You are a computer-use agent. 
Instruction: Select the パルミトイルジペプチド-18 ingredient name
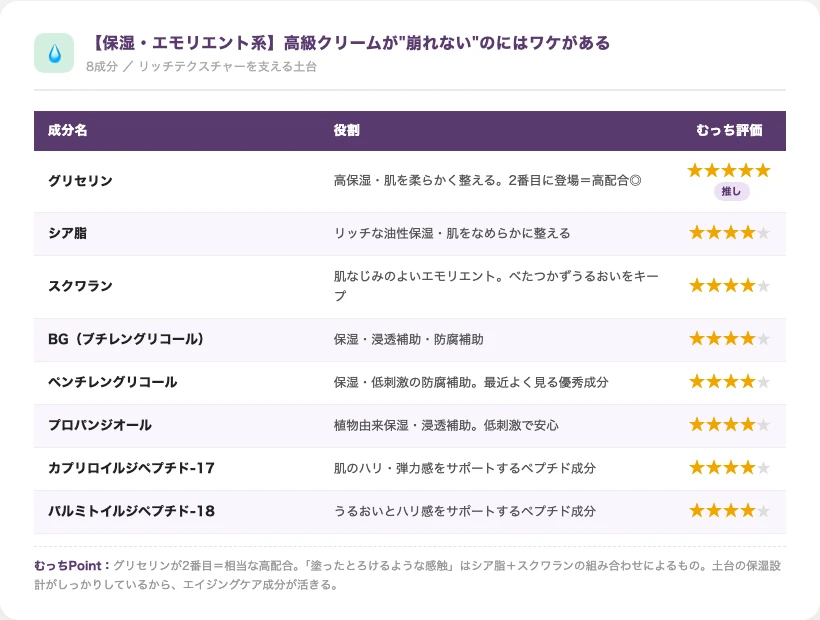[131, 511]
